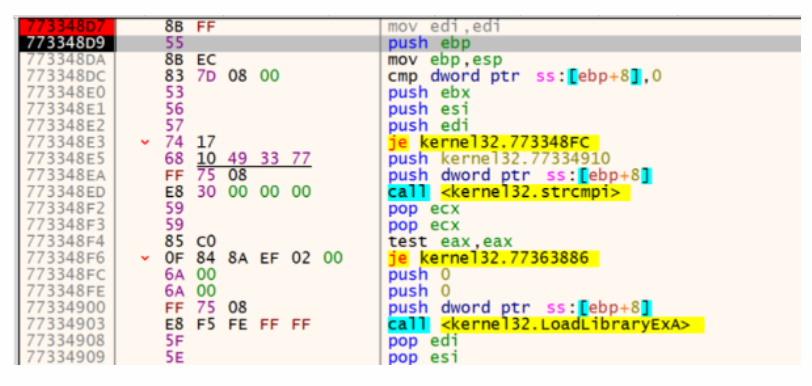Click opcode bytes '68 10 49 33 77'
812x386 pixels.
click(x=238, y=159)
